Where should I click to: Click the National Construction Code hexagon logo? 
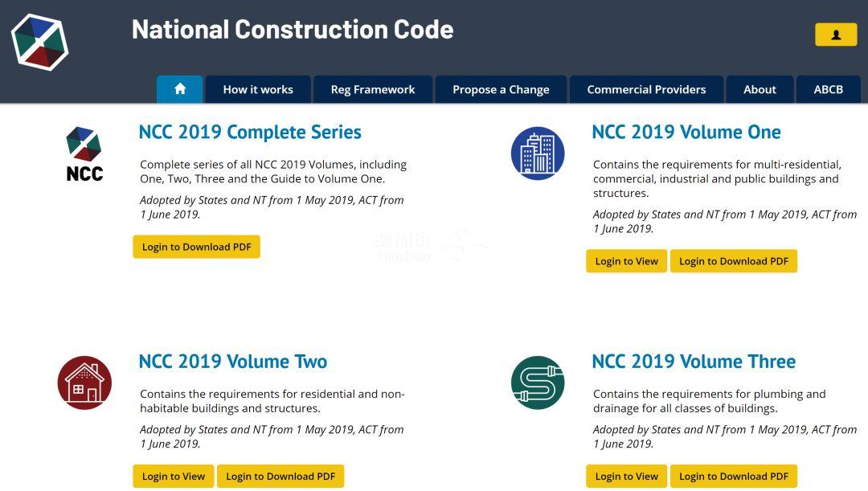[x=40, y=42]
